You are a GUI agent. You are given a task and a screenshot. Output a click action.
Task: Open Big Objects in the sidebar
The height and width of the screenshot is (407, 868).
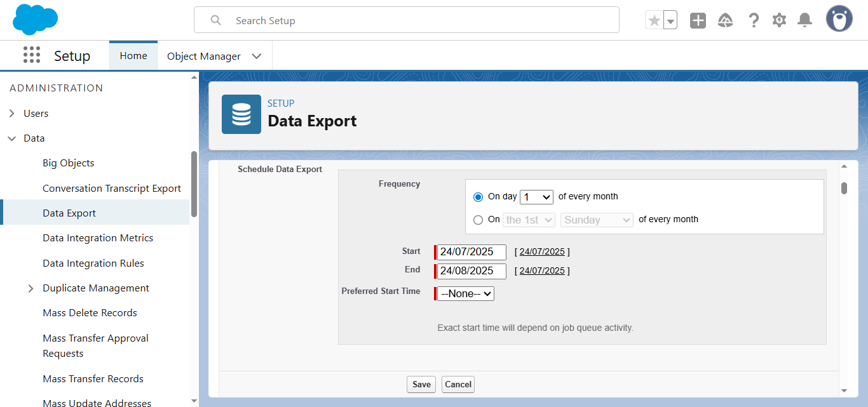pos(69,163)
